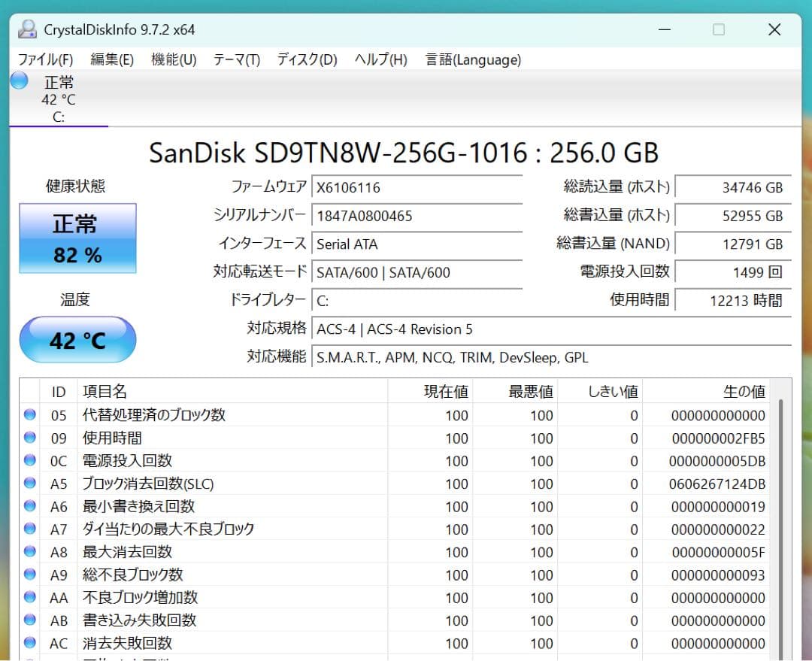This screenshot has width=812, height=661.
Task: Click the 42 °C temperature button
Action: tap(77, 340)
